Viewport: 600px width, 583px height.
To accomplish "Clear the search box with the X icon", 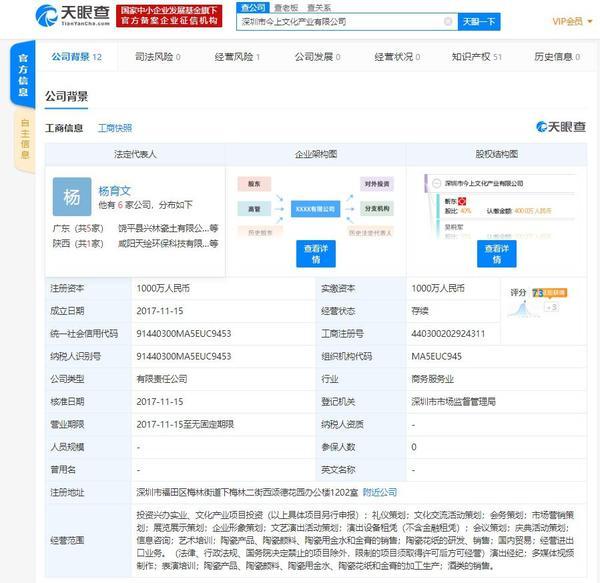I will (448, 21).
